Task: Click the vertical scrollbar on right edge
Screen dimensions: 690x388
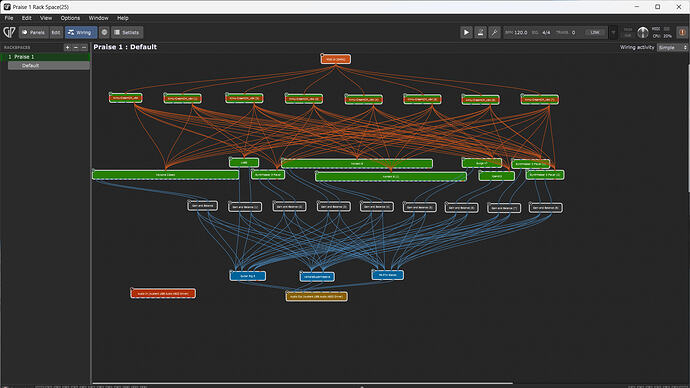Action: tap(688, 128)
